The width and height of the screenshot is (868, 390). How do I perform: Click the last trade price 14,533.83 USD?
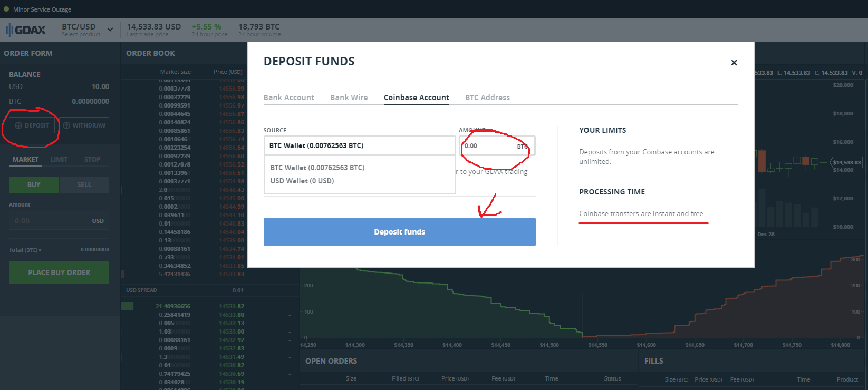tap(153, 26)
